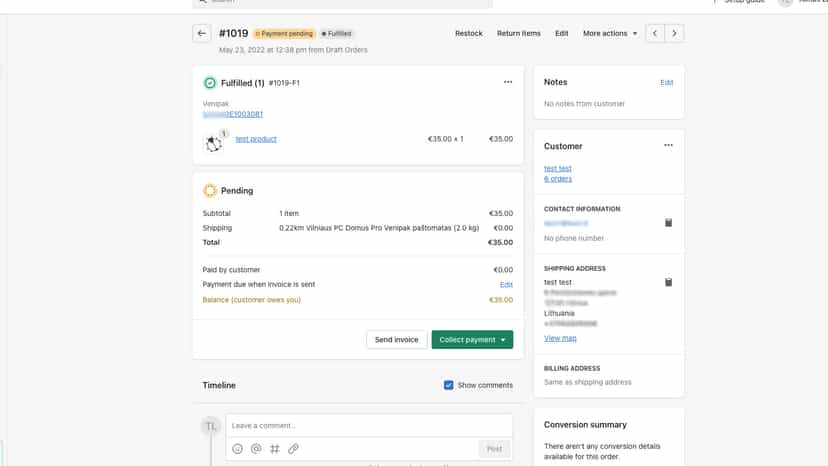
Task: Click the Restock action
Action: [x=468, y=33]
